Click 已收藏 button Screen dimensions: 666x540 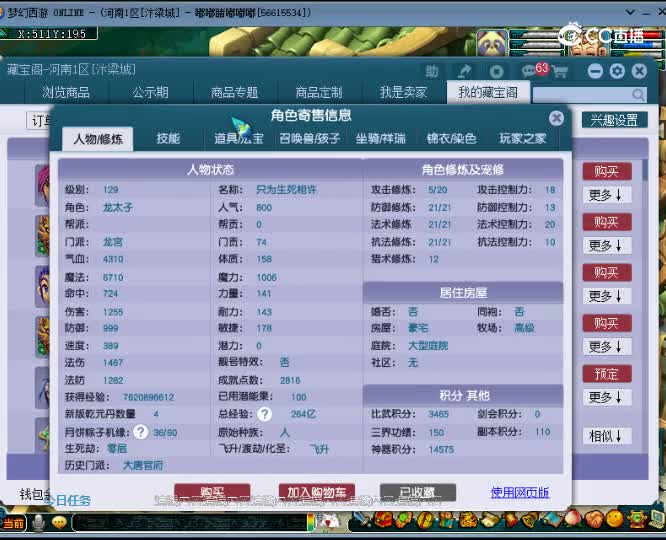pyautogui.click(x=418, y=492)
